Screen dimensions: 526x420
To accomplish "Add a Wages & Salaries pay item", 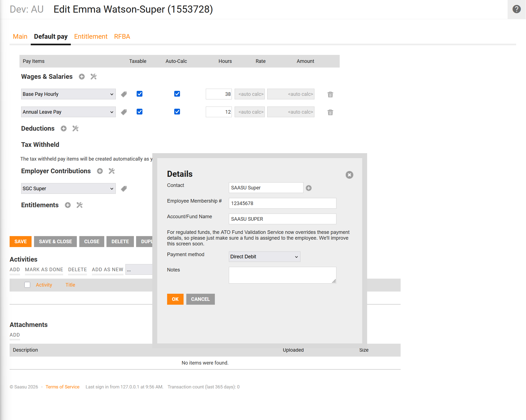I will (x=82, y=77).
